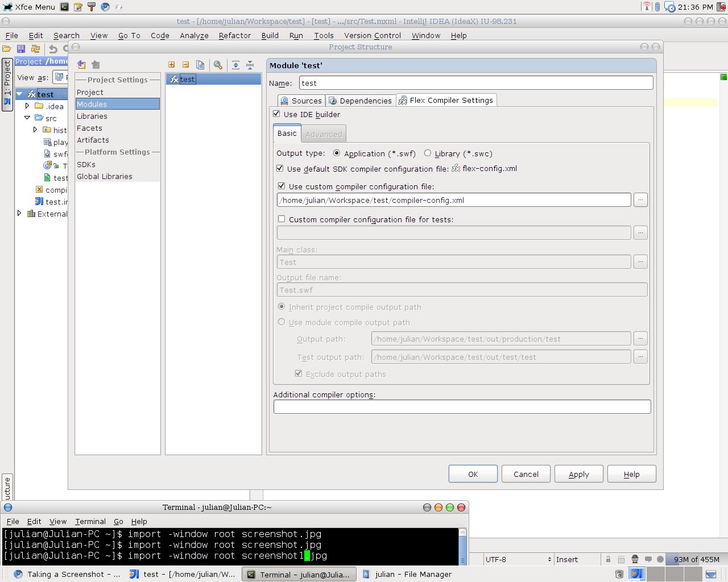Click the Terminal window vertical scrollbar
728x582 pixels.
[x=463, y=547]
